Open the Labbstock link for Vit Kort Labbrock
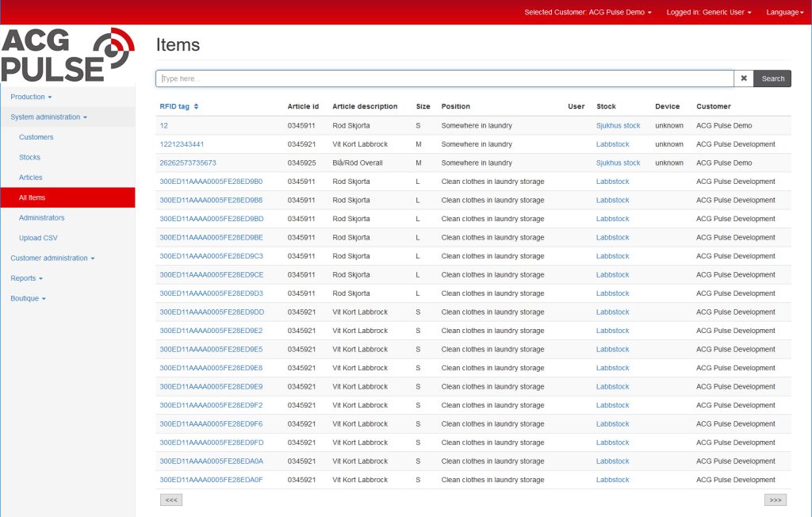The height and width of the screenshot is (517, 812). click(612, 144)
